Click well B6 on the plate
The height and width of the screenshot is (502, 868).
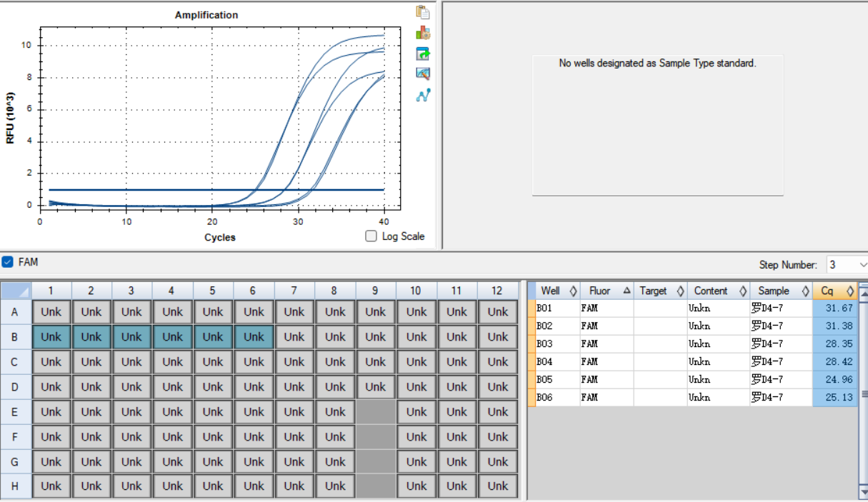[x=254, y=337]
